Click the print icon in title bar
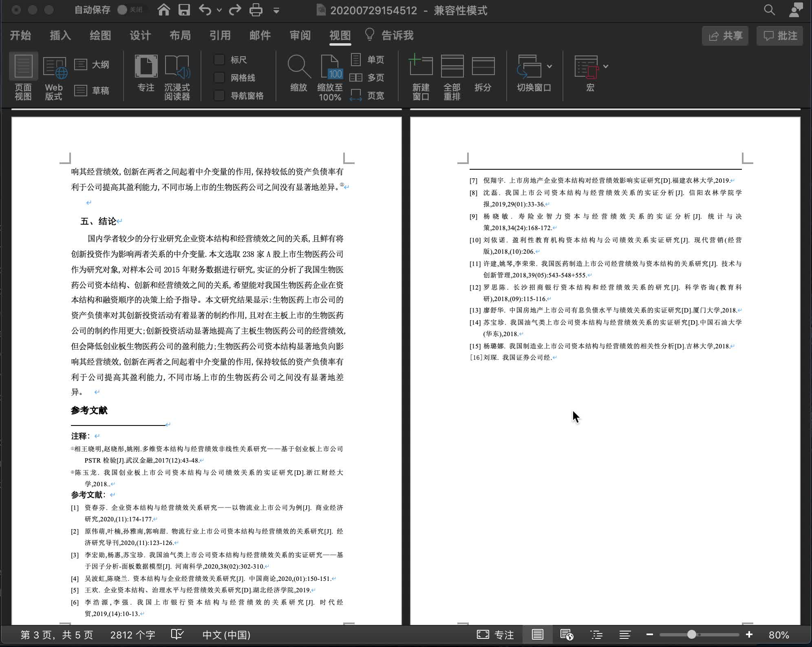The width and height of the screenshot is (812, 647). (x=256, y=10)
